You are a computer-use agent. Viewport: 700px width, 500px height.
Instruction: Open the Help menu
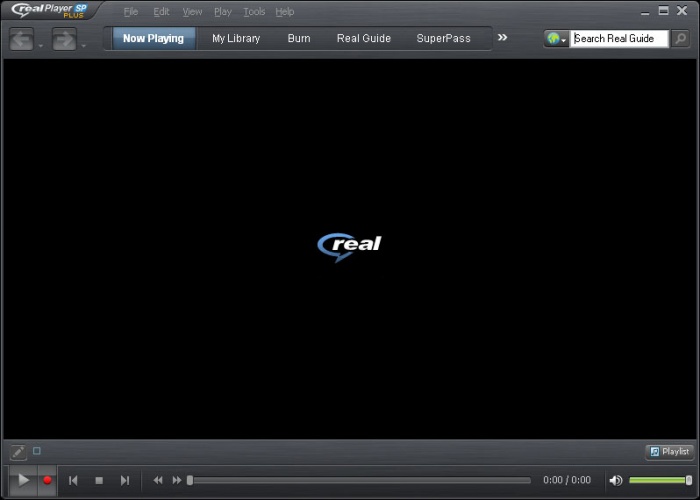(x=285, y=12)
